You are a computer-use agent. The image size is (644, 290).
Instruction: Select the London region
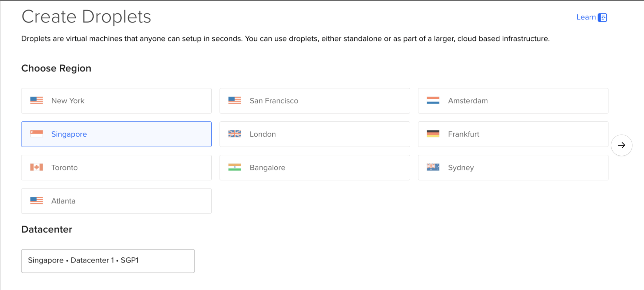point(314,134)
